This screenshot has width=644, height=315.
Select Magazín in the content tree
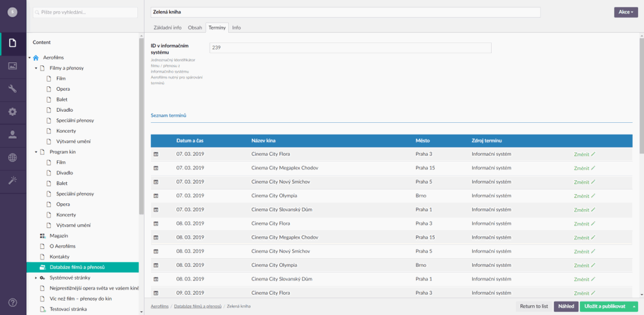click(x=59, y=236)
